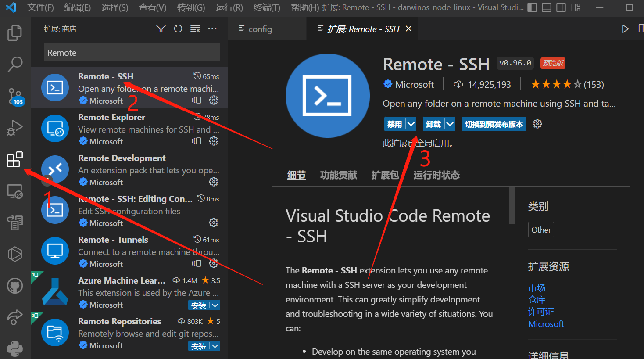Open manage gear for Remote - Tunnels item
This screenshot has height=359, width=644.
tap(214, 263)
